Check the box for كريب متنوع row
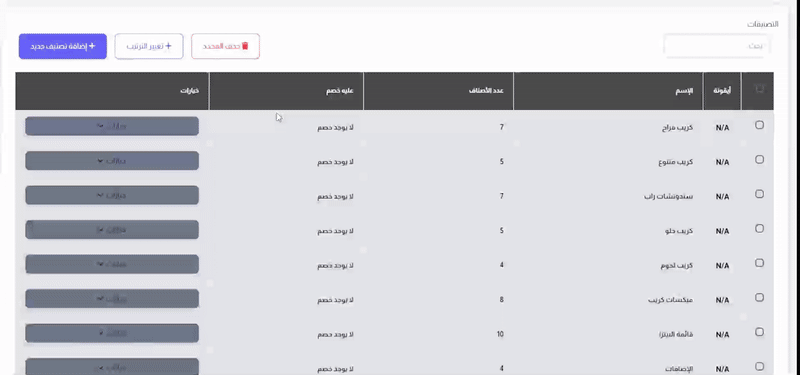Image resolution: width=800 pixels, height=375 pixels. click(759, 160)
